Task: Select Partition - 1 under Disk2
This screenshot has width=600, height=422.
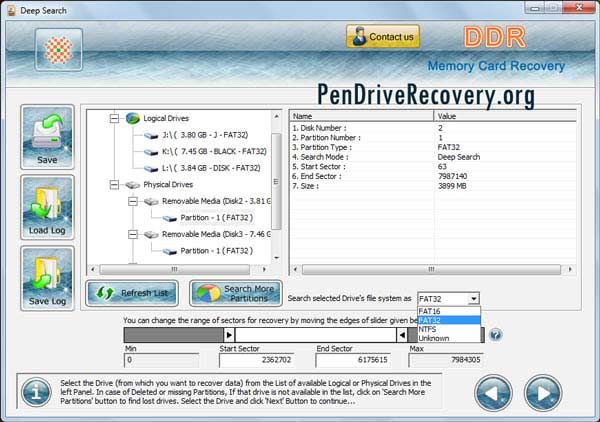Action: tap(217, 218)
